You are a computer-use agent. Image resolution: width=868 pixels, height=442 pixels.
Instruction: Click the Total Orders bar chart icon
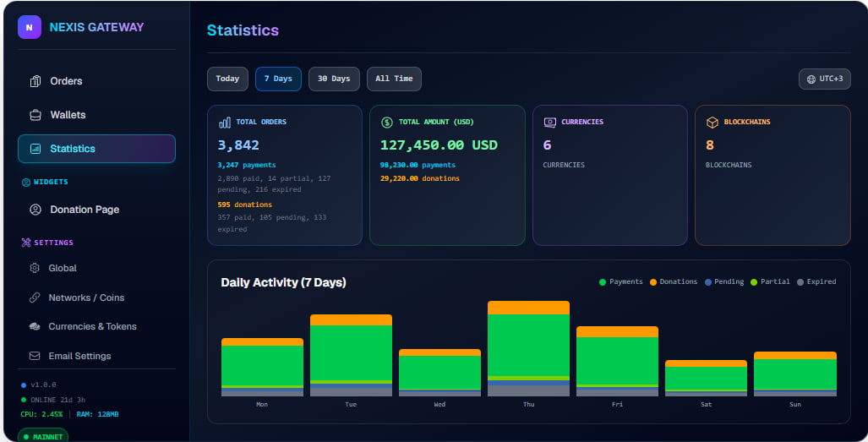[225, 123]
